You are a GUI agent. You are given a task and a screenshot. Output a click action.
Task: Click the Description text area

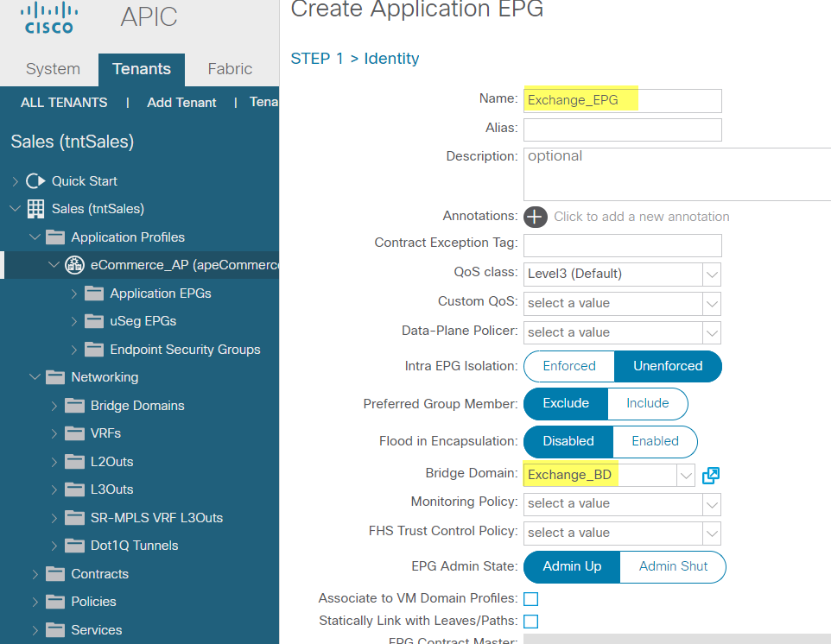click(676, 174)
